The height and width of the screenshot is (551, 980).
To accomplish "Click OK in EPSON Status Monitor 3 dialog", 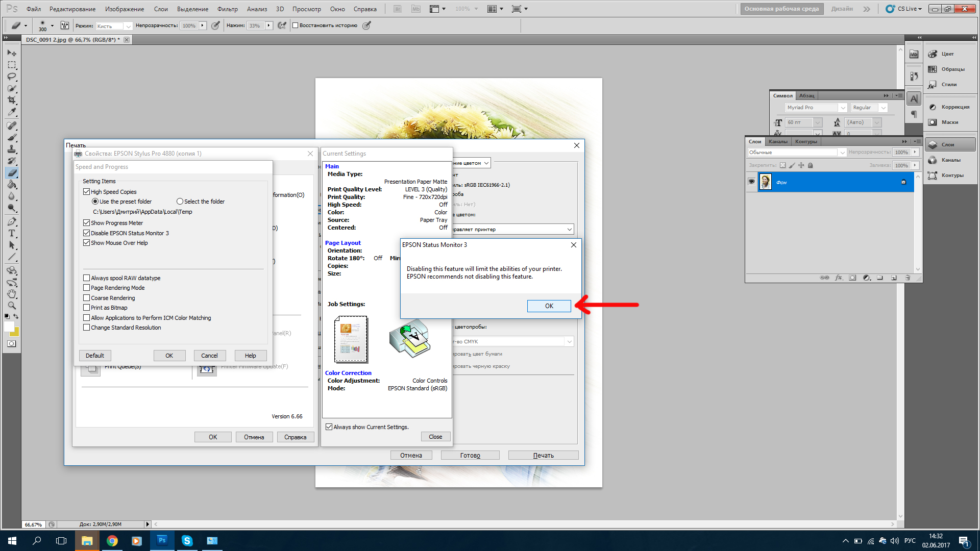I will pos(549,306).
